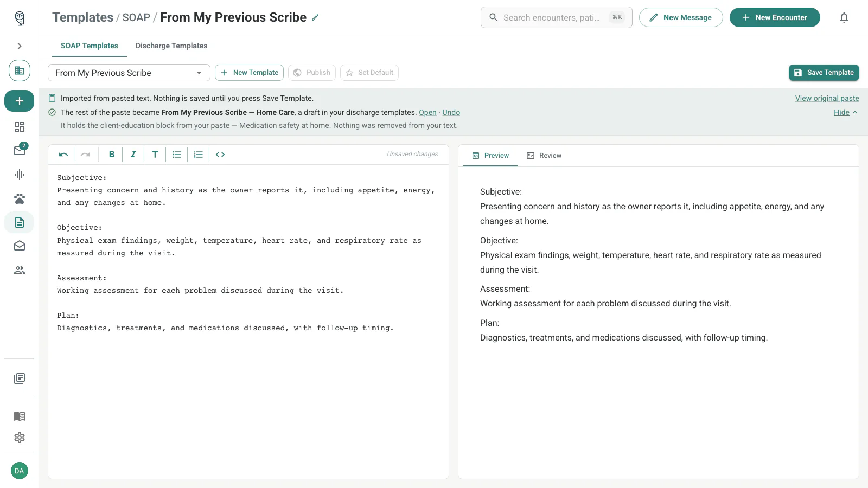Viewport: 868px width, 488px height.
Task: Open the From My Previous Scribe template dropdown
Action: pos(129,73)
